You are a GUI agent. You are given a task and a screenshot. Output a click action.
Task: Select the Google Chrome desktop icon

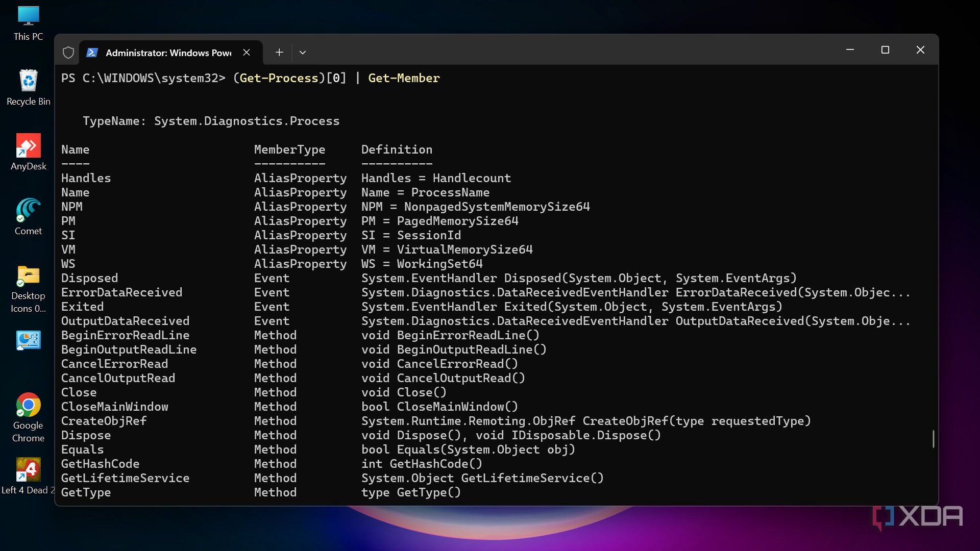[x=29, y=417]
